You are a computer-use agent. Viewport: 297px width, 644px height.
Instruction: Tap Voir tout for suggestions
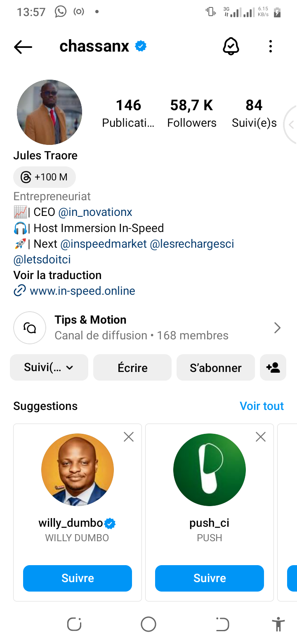coord(262,406)
